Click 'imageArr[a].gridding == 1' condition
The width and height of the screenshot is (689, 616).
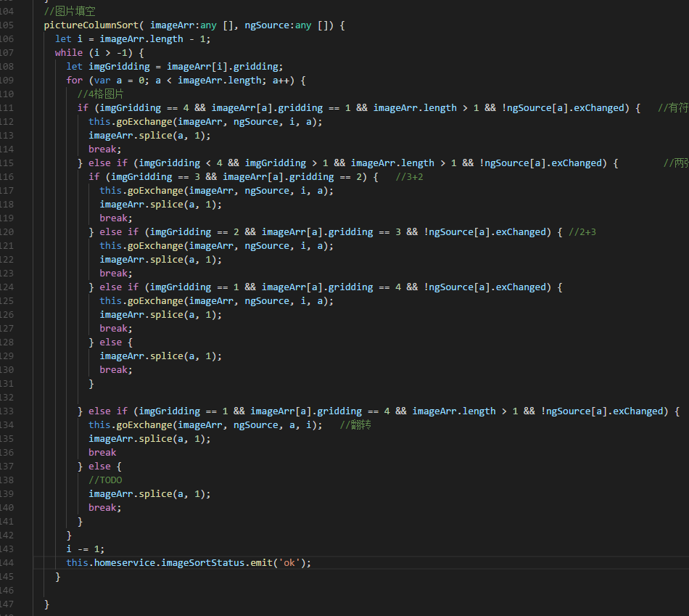coord(281,108)
